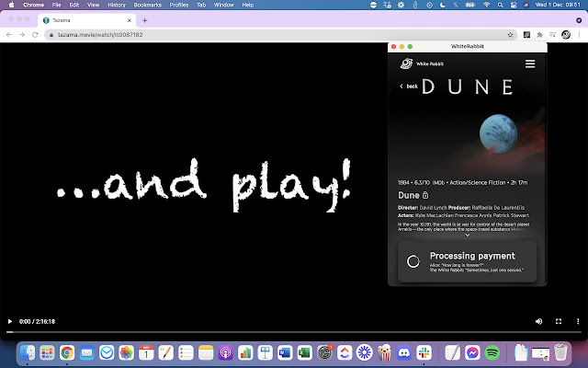Expand the Dune movie description
Screen dimensions: 588x368
click(467, 236)
